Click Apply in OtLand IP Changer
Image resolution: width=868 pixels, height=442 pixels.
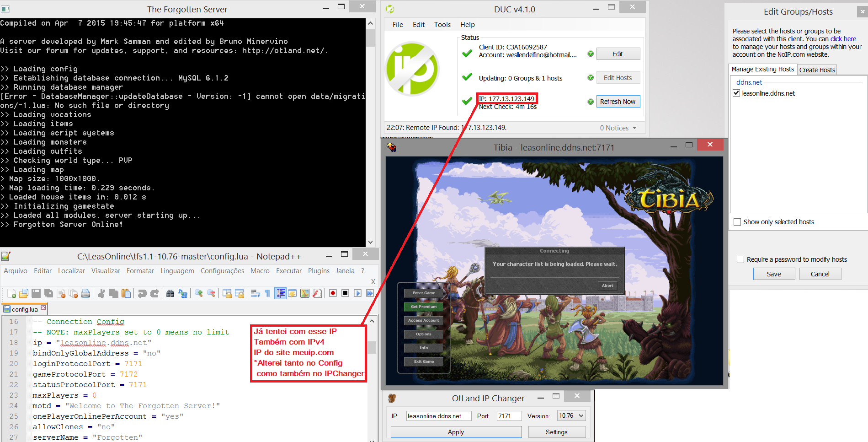pyautogui.click(x=456, y=432)
